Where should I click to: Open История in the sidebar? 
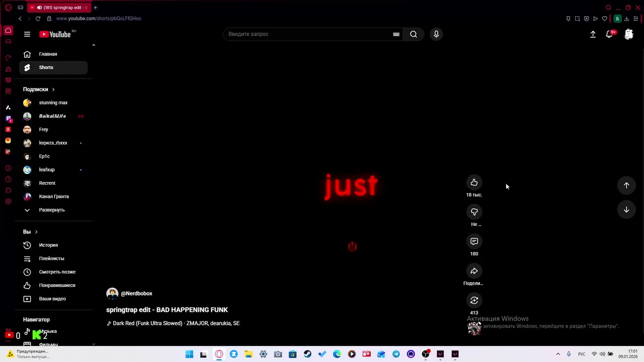coord(53,245)
